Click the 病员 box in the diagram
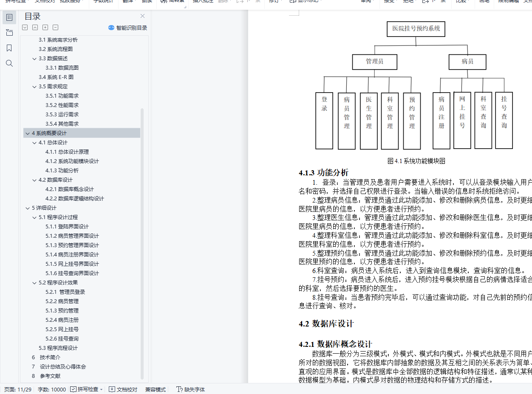The image size is (532, 394). [467, 62]
